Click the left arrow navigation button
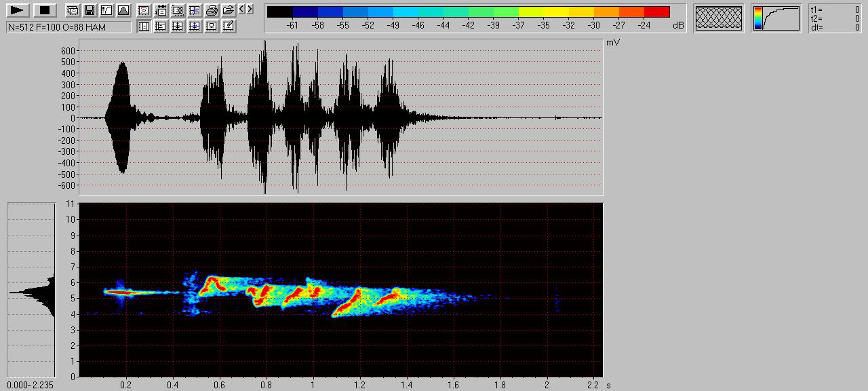Screen dimensions: 868x391 [241, 10]
